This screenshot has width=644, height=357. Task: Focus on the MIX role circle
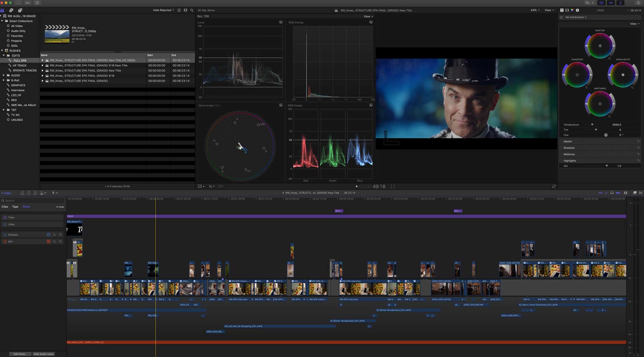(60, 241)
